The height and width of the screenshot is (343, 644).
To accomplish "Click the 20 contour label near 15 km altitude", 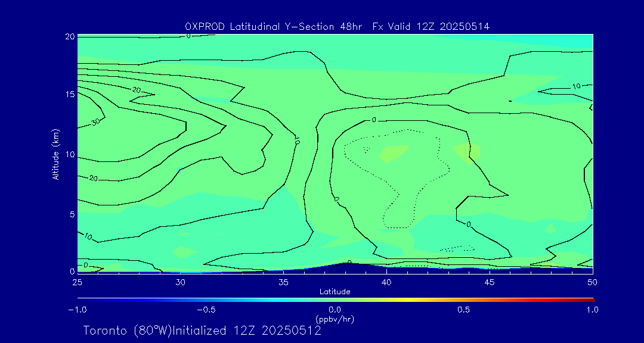I will (x=136, y=90).
